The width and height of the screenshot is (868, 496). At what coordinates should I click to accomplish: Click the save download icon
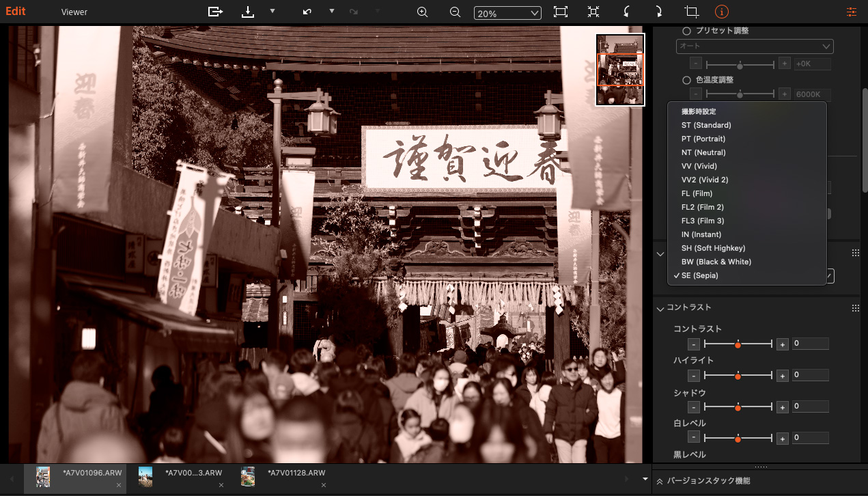coord(249,12)
